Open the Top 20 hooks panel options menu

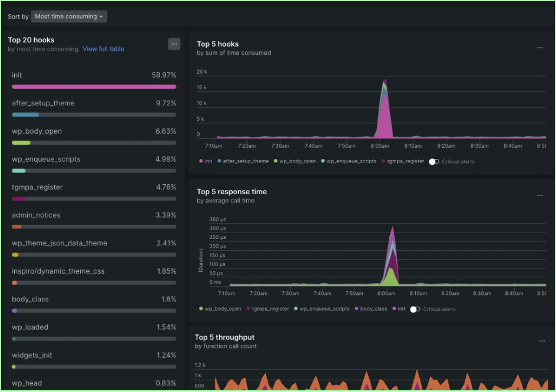(174, 44)
